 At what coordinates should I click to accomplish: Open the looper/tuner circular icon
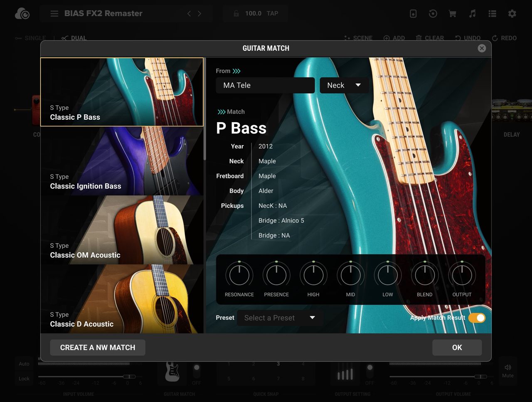pyautogui.click(x=433, y=14)
